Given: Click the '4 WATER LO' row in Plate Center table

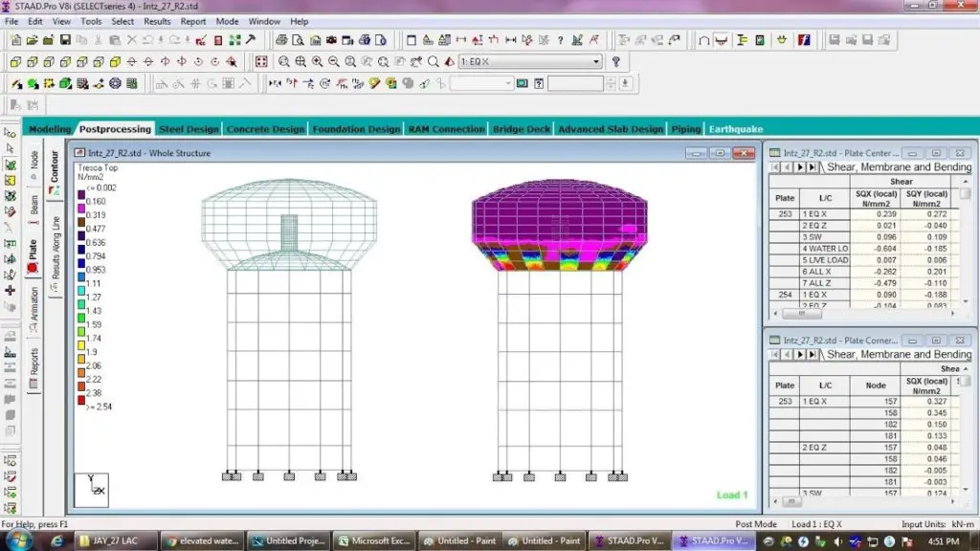Looking at the screenshot, I should (863, 249).
